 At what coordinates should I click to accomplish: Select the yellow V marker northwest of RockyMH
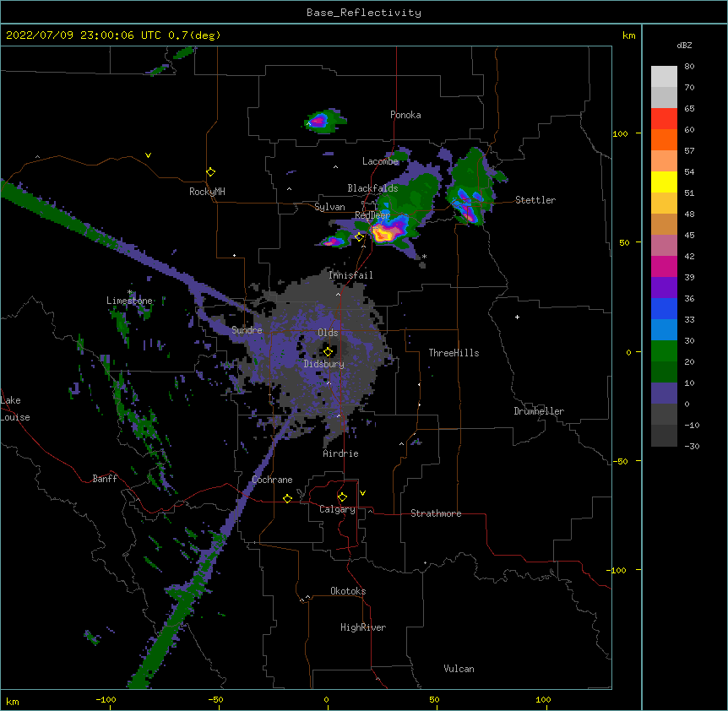tap(148, 155)
